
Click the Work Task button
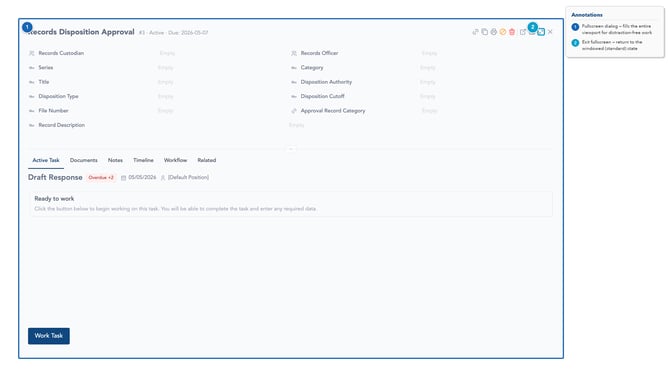49,336
